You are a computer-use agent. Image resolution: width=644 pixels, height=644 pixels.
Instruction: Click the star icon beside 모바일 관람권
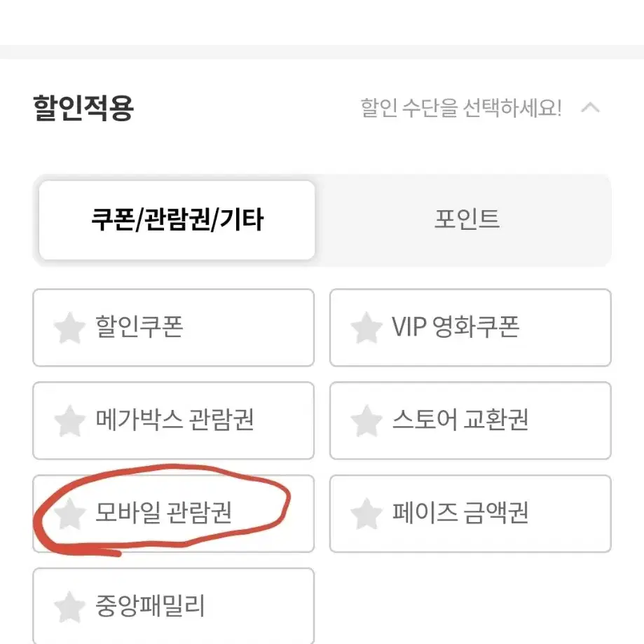[69, 514]
